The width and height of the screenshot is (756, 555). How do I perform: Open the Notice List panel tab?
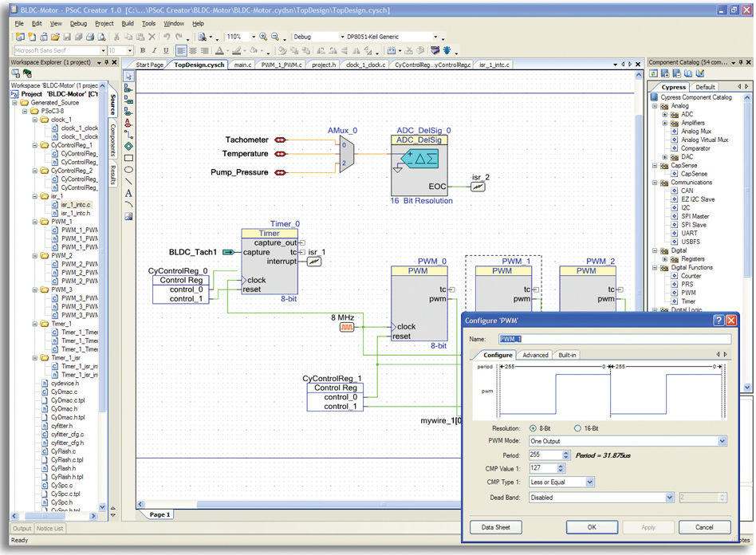tap(49, 529)
